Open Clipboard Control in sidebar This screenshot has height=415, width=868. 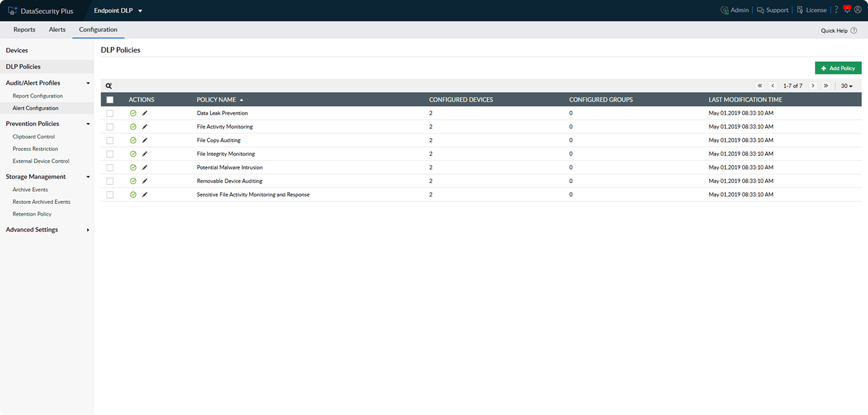point(34,137)
